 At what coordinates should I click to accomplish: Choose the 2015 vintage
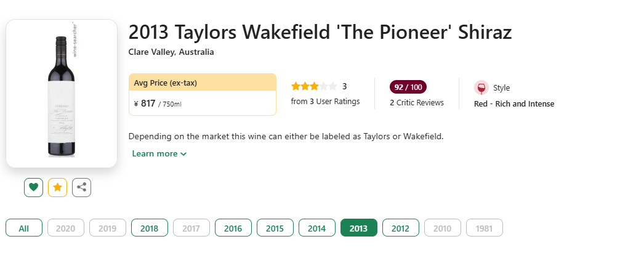275,228
